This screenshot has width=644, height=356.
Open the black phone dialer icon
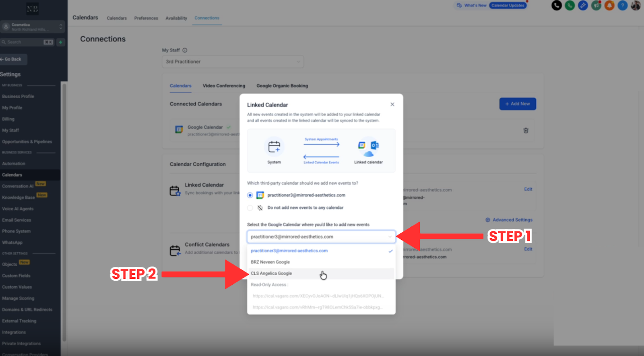pyautogui.click(x=556, y=5)
